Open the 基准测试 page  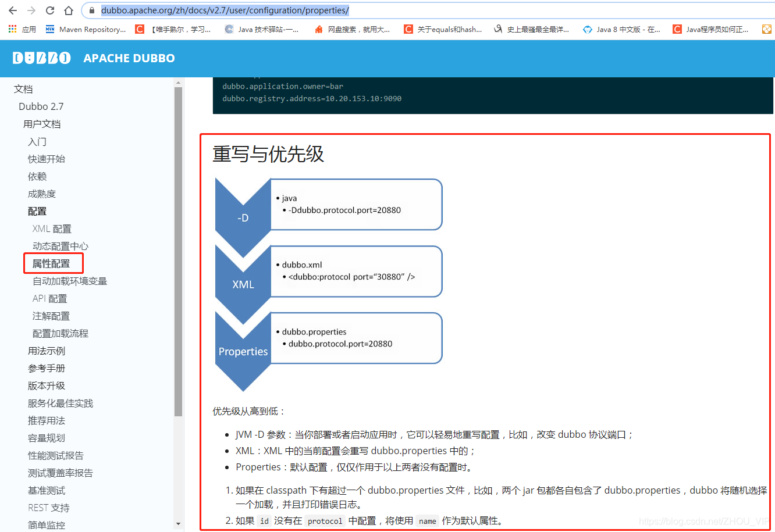coord(47,490)
